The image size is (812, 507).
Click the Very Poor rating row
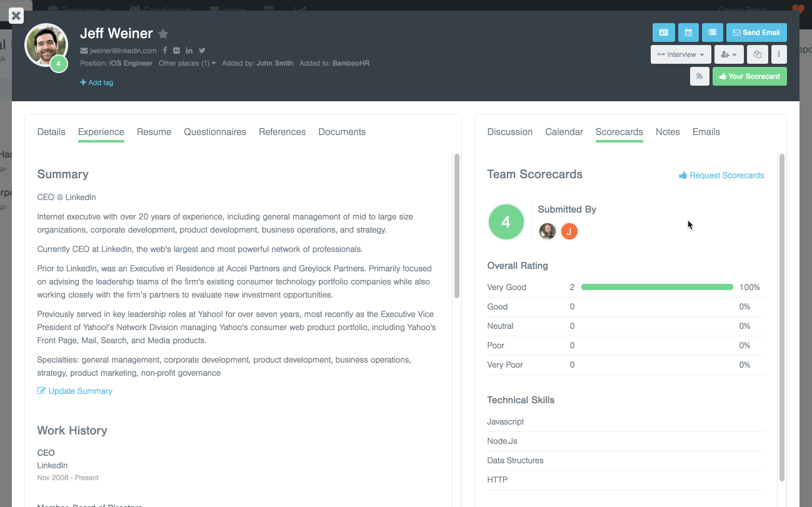tap(626, 365)
